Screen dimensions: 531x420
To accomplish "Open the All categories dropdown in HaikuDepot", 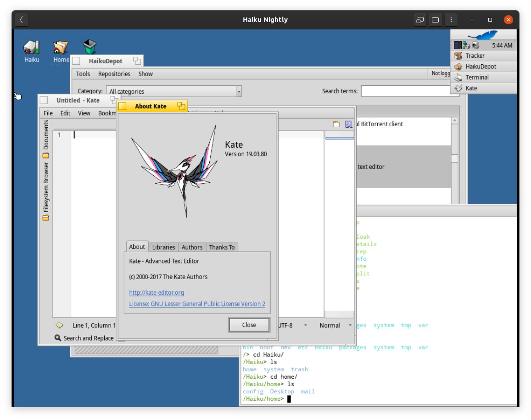I will tap(174, 91).
